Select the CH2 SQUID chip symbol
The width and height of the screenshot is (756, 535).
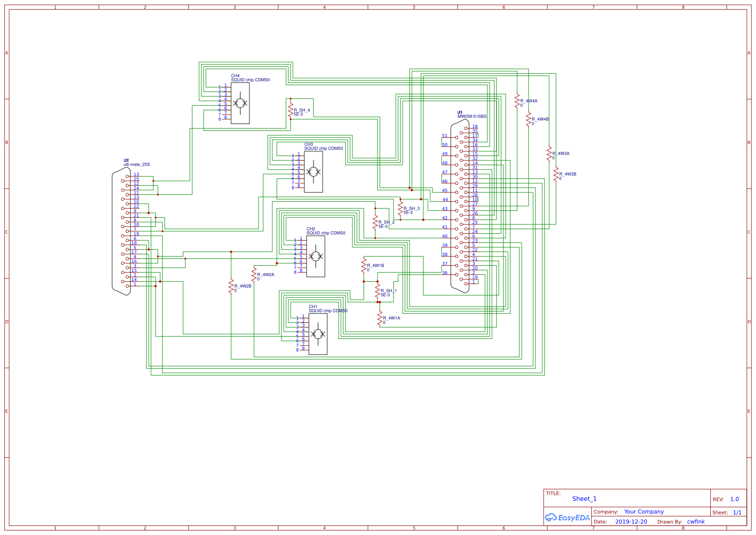[x=316, y=256]
